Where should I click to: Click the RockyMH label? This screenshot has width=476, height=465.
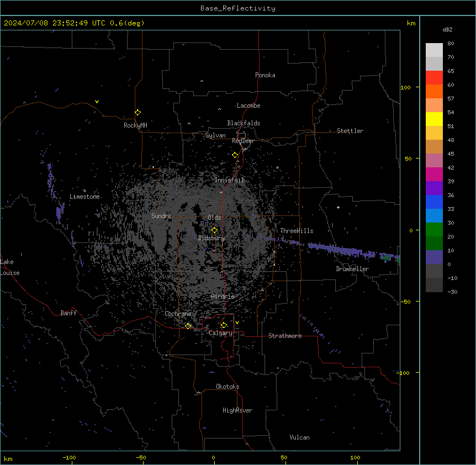[135, 125]
